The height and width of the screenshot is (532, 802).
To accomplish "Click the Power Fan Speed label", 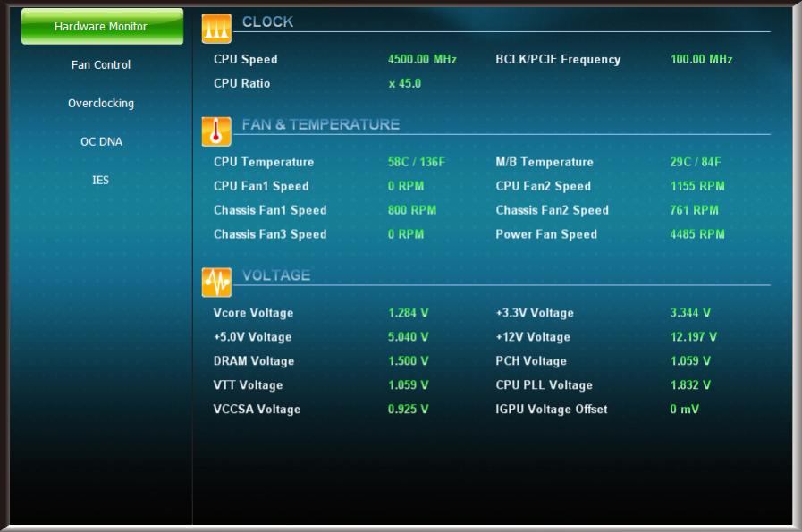I will tap(546, 234).
